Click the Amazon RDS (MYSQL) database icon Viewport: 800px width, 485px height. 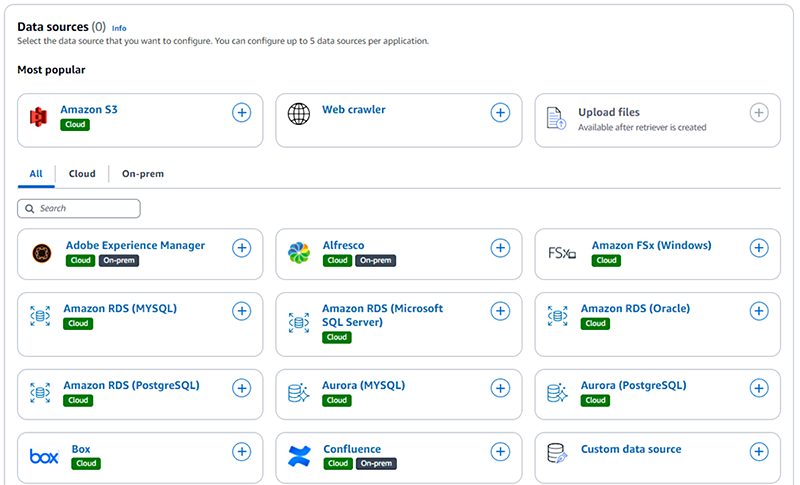coord(40,316)
